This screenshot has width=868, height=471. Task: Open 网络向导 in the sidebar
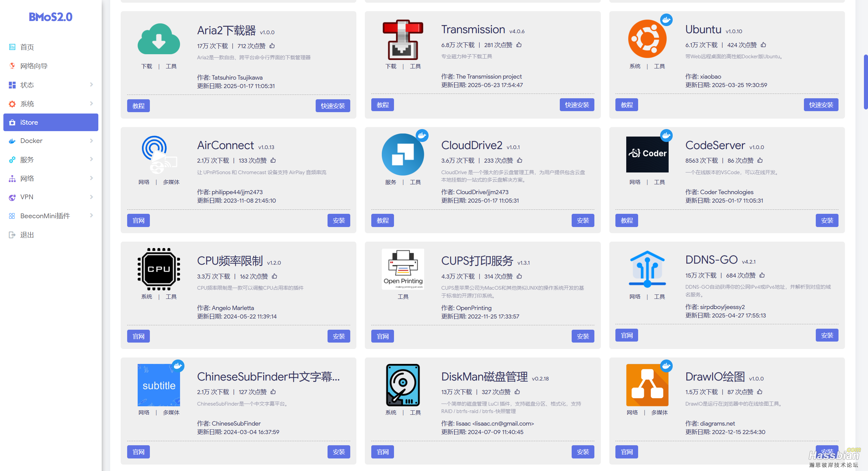pos(51,66)
